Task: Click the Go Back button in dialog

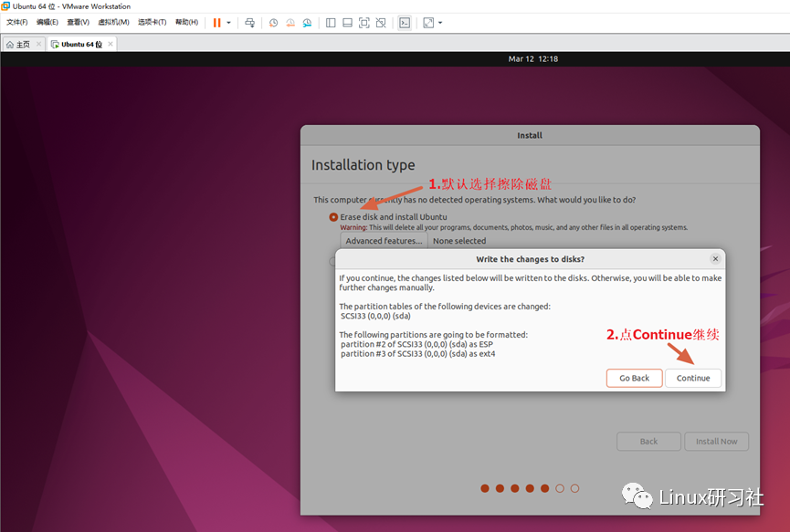Action: coord(635,378)
